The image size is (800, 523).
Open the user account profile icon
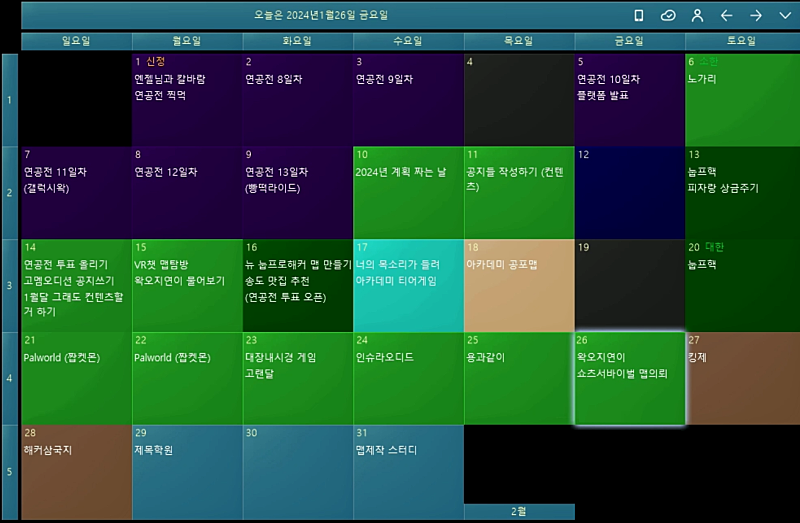point(697,15)
